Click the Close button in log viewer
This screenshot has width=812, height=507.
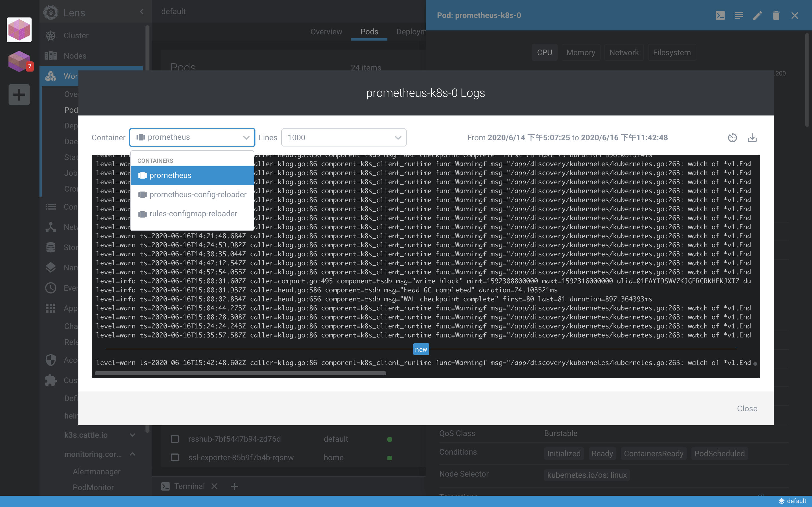coord(748,408)
